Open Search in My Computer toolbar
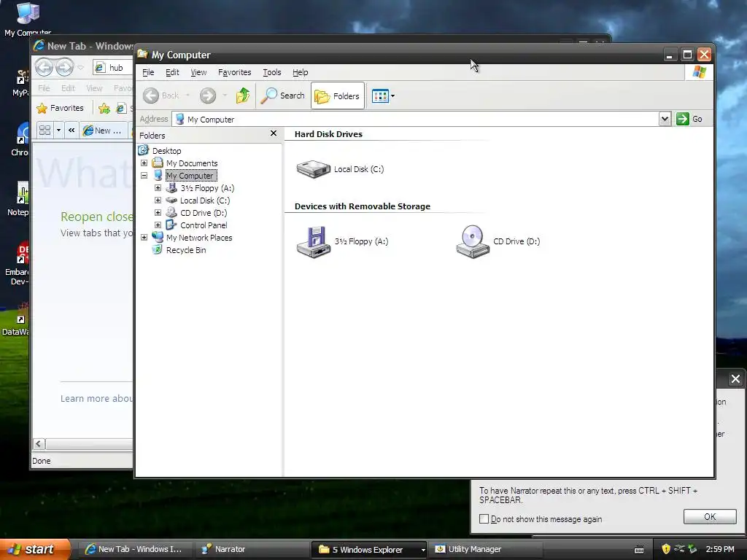Viewport: 747px width, 560px height. point(283,96)
